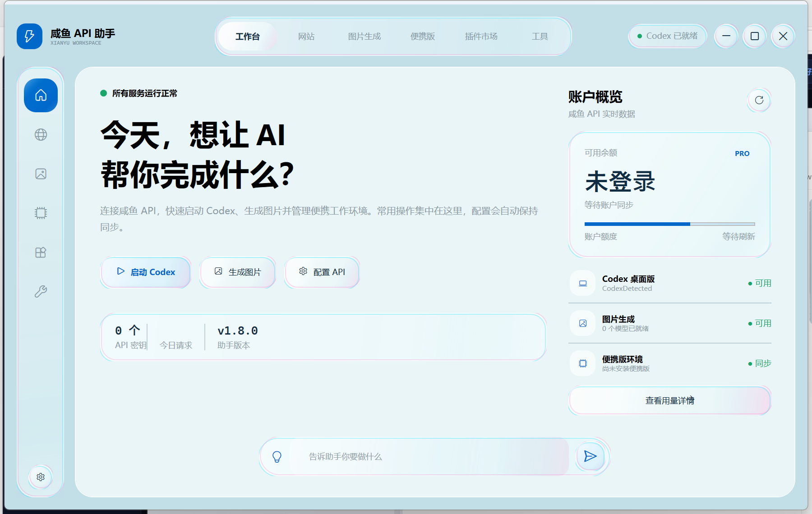
Task: Switch to the 工作台 tab
Action: [248, 37]
